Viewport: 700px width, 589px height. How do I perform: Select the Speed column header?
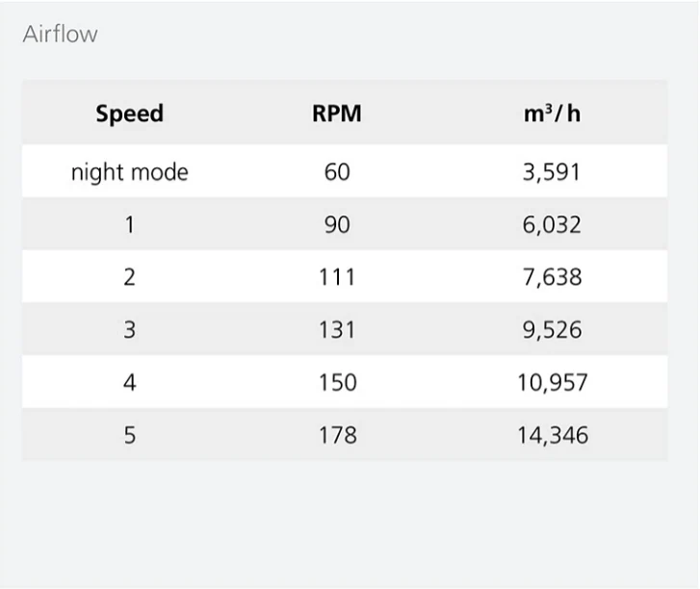(x=129, y=114)
